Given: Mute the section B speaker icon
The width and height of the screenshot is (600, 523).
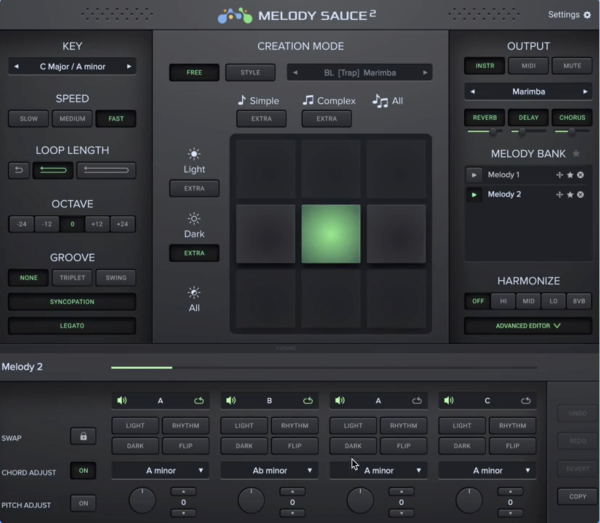Looking at the screenshot, I should click(x=231, y=400).
